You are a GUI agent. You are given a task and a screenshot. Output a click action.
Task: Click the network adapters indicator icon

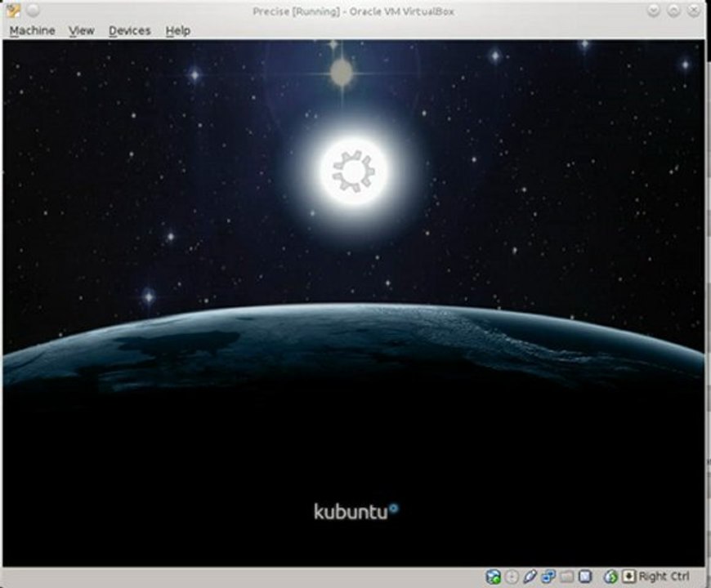click(x=548, y=577)
